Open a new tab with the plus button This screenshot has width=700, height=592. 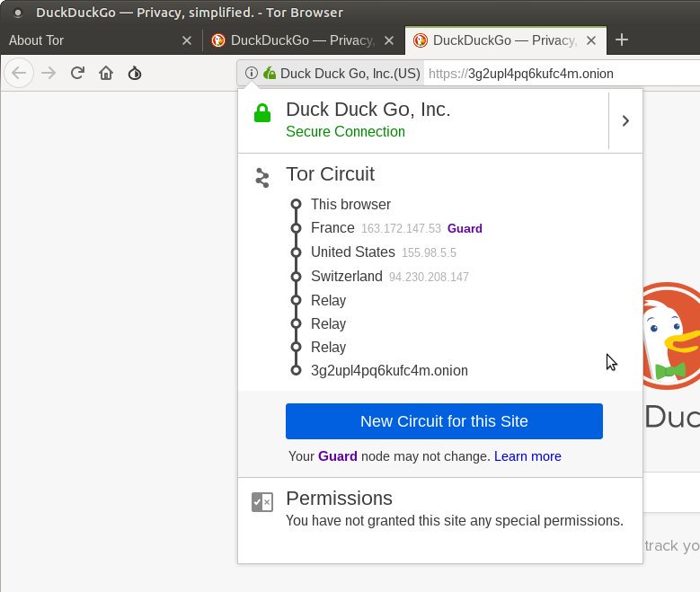click(622, 40)
